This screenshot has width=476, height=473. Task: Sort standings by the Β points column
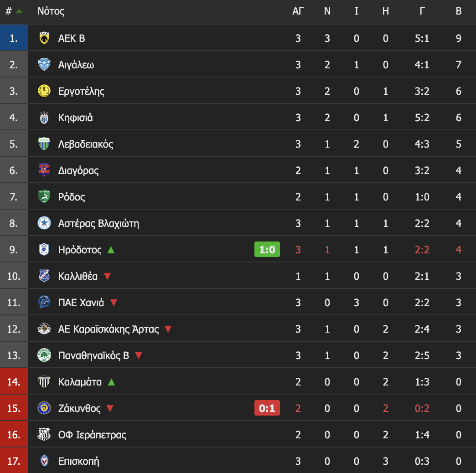458,11
